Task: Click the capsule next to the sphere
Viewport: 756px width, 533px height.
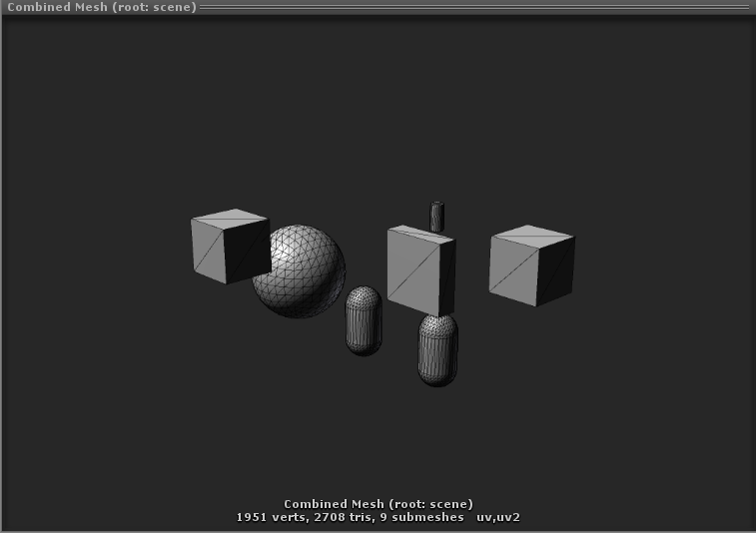Action: tap(364, 321)
